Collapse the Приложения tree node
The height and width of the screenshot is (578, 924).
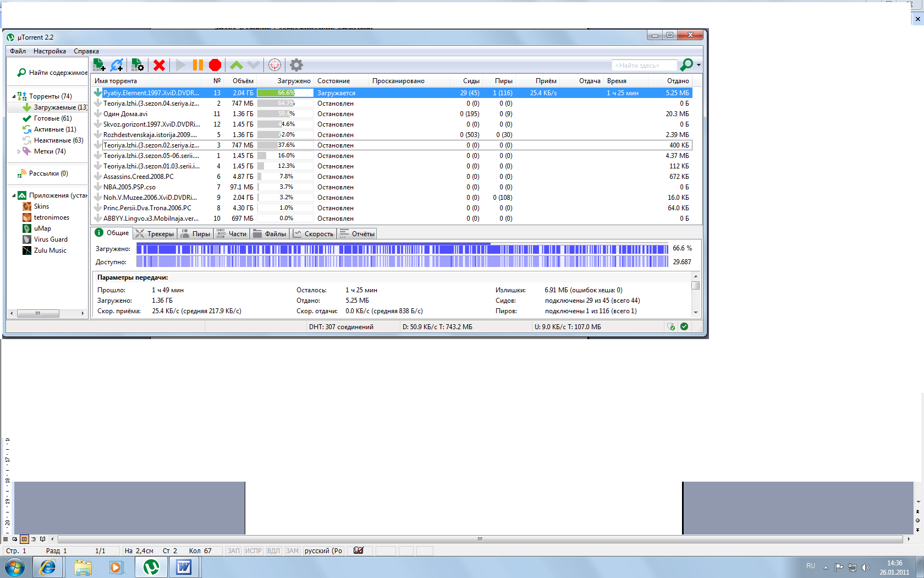click(14, 195)
